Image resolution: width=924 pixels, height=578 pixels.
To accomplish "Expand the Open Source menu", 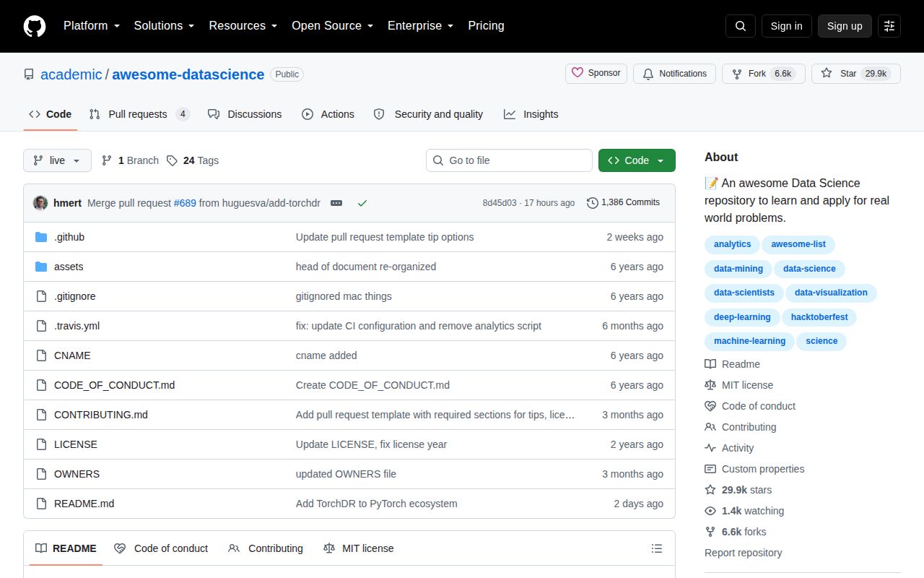I will click(332, 26).
